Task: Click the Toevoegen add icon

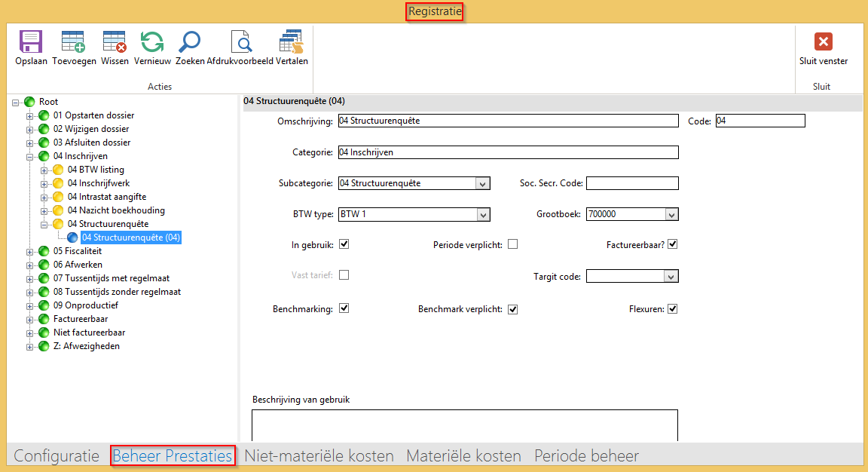Action: coord(74,42)
